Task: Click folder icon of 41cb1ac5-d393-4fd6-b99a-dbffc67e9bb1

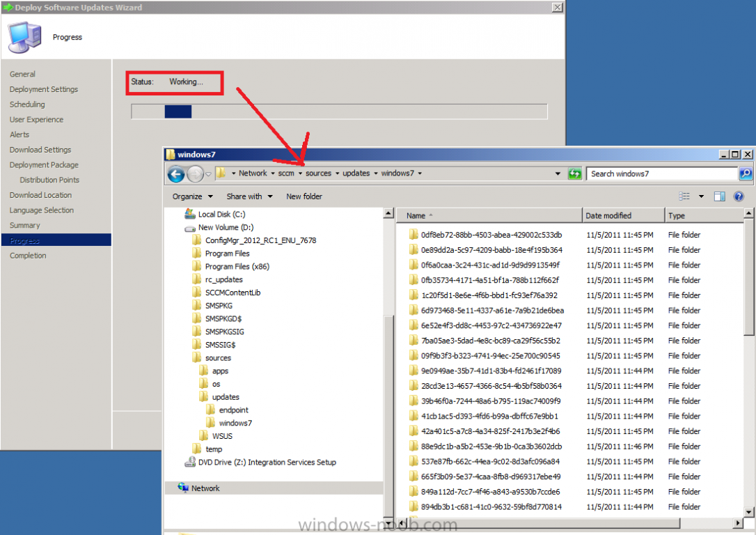Action: 414,416
